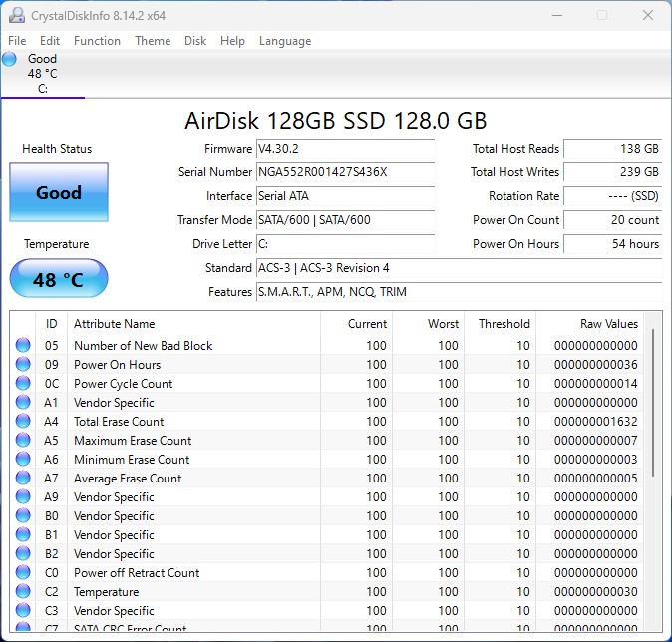
Task: Click status icon for Power Cycle Count
Action: 23,383
